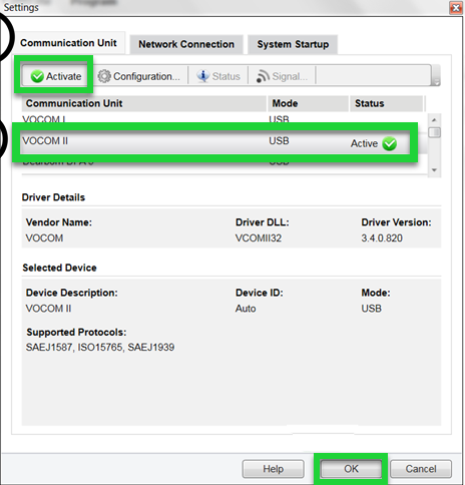Select the Communication Unit tab
Viewport: 465px width, 485px height.
pyautogui.click(x=69, y=43)
